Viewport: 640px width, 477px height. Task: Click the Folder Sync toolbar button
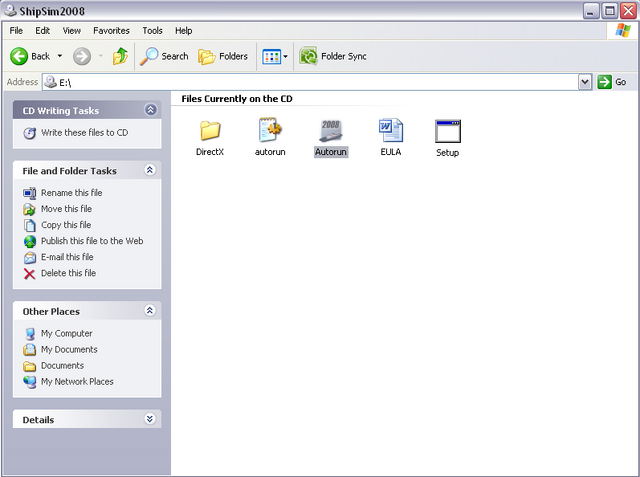tap(333, 56)
